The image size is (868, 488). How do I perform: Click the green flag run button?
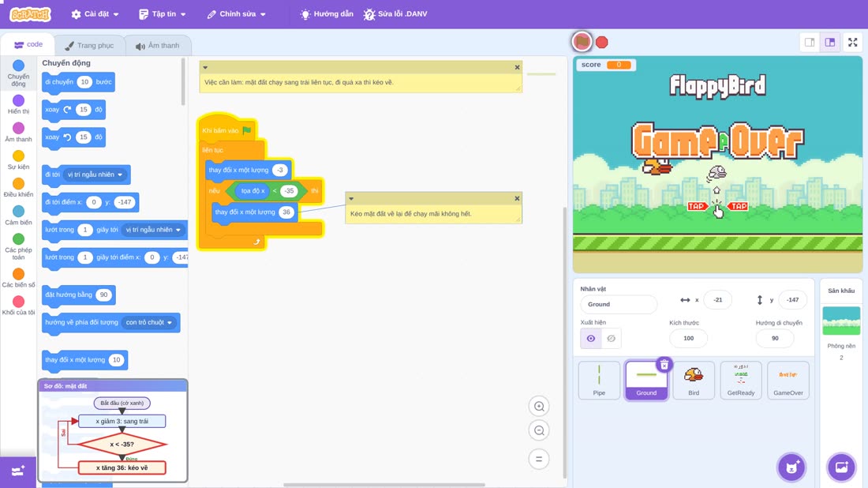[582, 42]
